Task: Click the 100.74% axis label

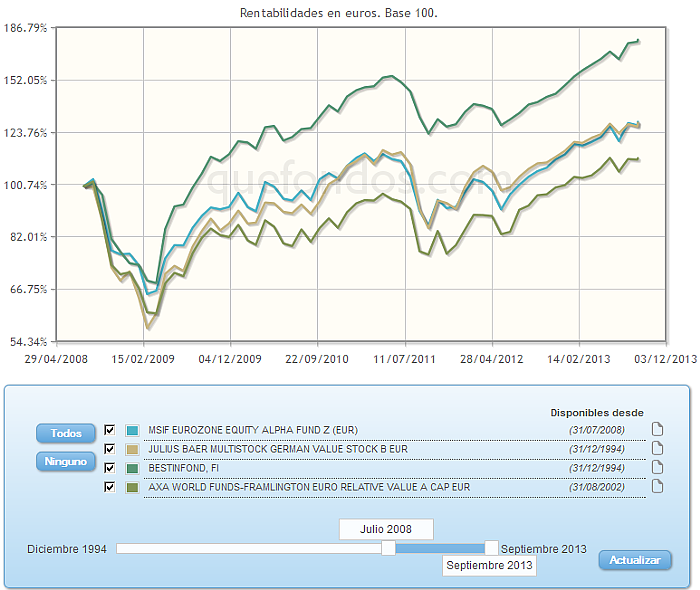Action: click(25, 185)
